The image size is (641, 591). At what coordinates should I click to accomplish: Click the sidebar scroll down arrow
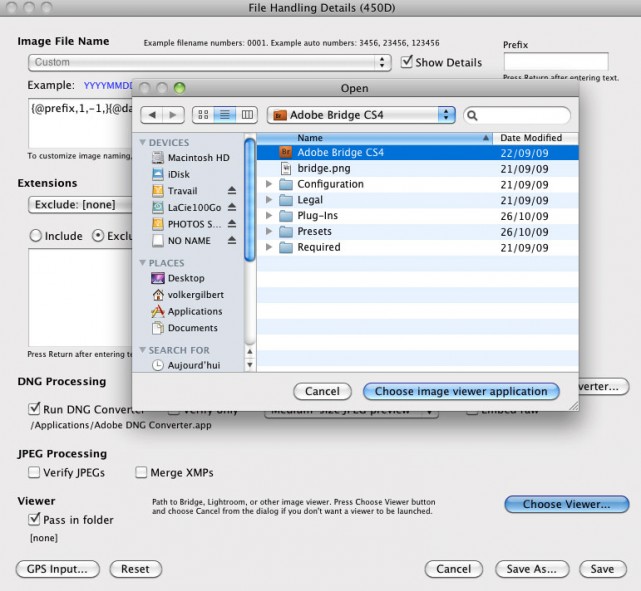(x=250, y=365)
